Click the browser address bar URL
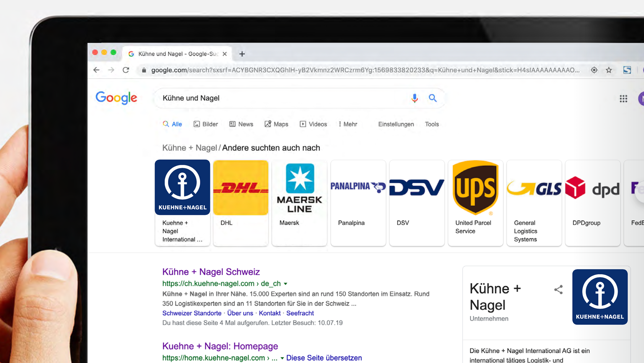 pyautogui.click(x=365, y=70)
